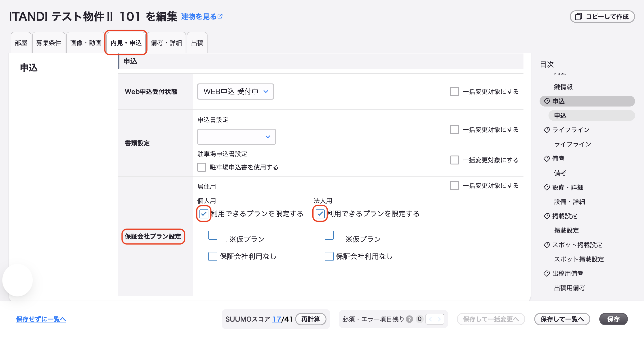
Task: Click the copy icon in コピーして作成 button
Action: pyautogui.click(x=578, y=17)
